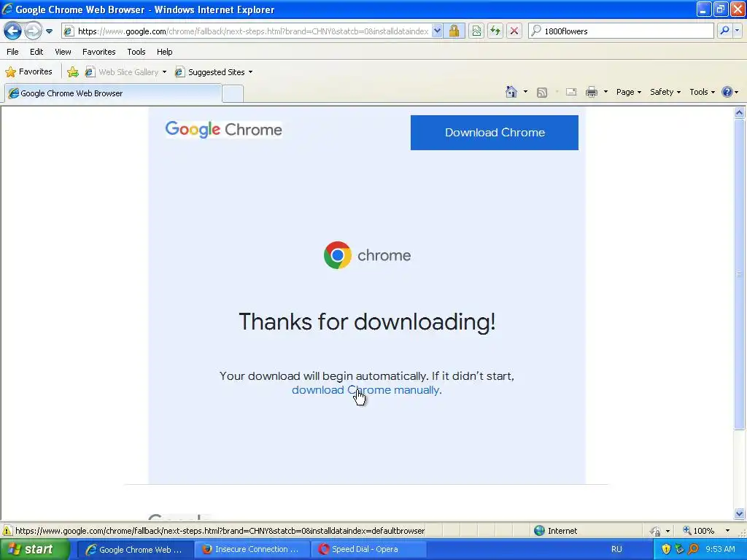The height and width of the screenshot is (560, 747).
Task: Open the Favorites star button
Action: click(28, 72)
